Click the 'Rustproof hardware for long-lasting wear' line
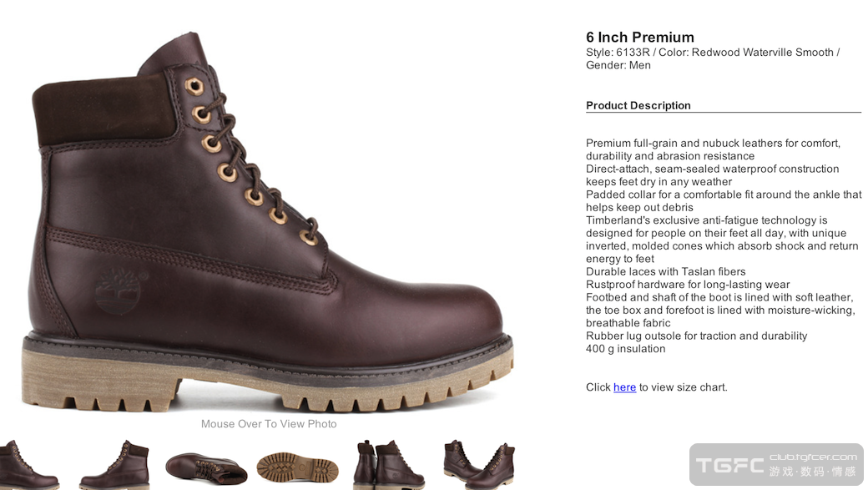The image size is (868, 490). (x=688, y=285)
